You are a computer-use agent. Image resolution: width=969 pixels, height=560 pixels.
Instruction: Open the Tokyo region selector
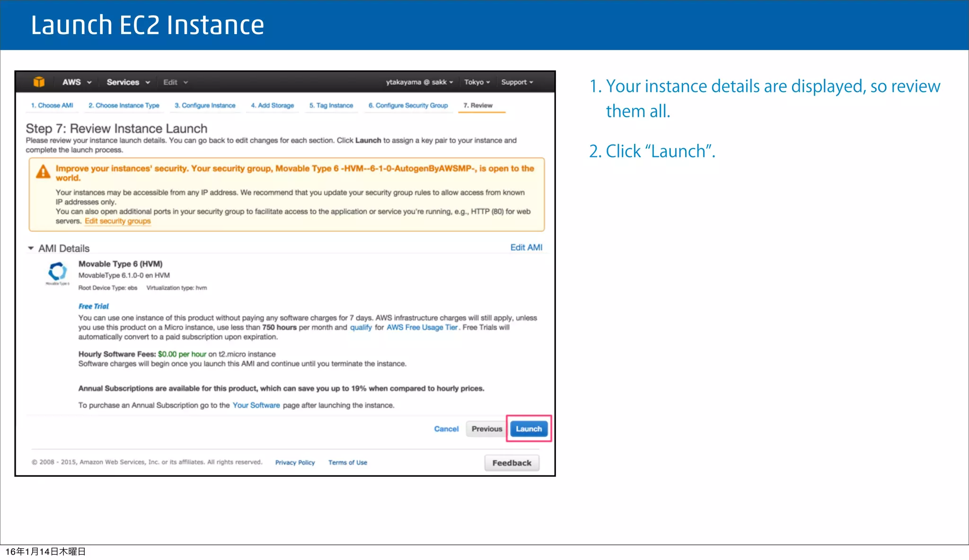click(477, 82)
